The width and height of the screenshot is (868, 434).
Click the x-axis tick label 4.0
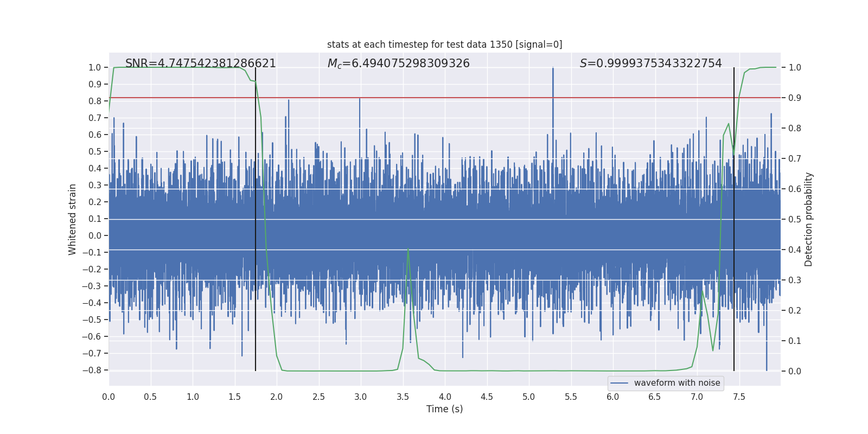[445, 397]
